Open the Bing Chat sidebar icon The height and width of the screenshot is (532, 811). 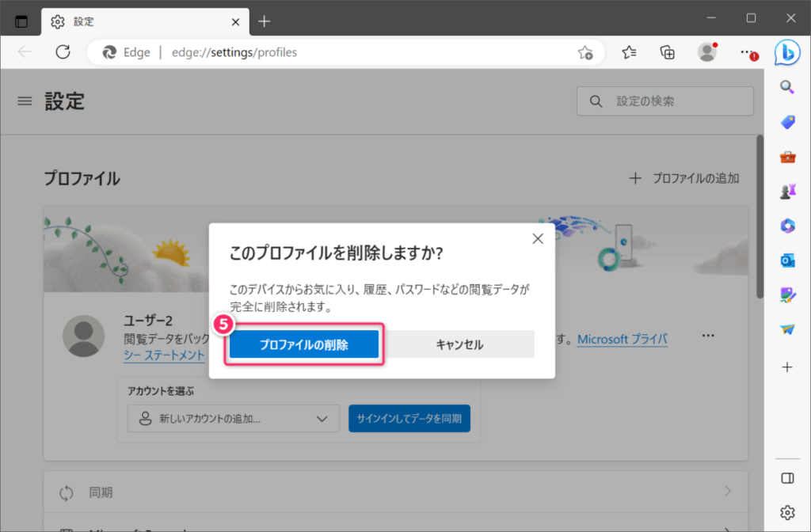click(x=786, y=51)
